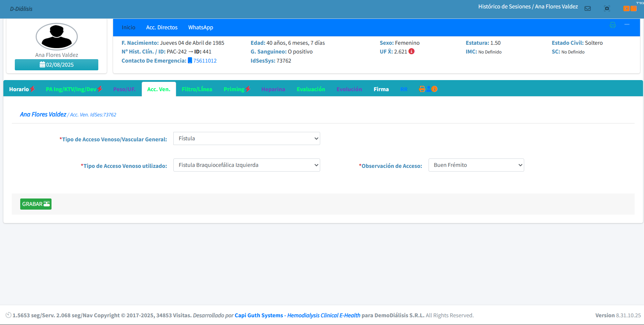Screen dimensions: 644x325
Task: Click the blue user icon in the tab bar
Action: 429,89
